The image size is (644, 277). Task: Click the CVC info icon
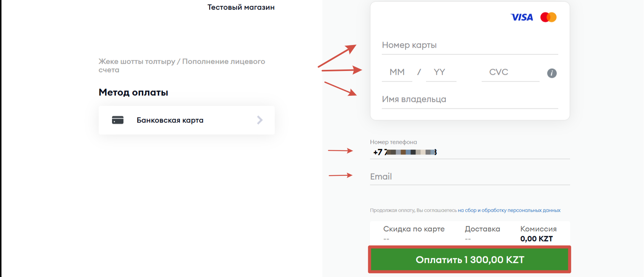pyautogui.click(x=552, y=73)
